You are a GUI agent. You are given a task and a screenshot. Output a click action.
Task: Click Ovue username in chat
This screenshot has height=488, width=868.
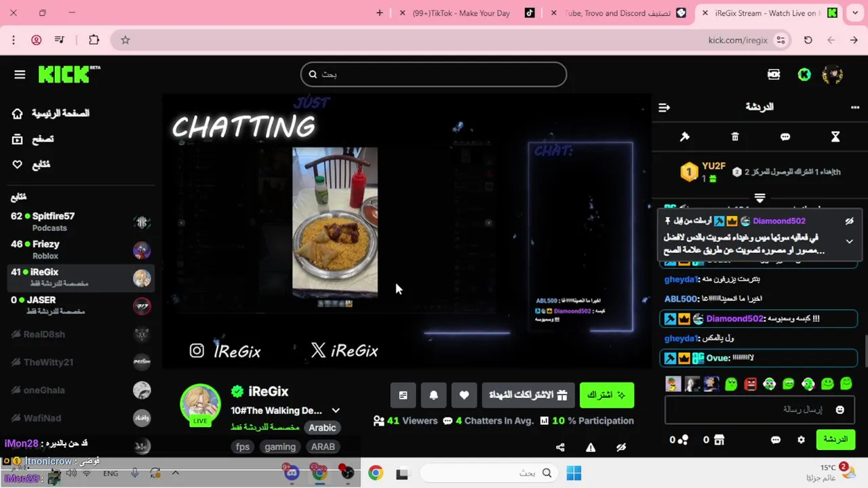point(718,358)
